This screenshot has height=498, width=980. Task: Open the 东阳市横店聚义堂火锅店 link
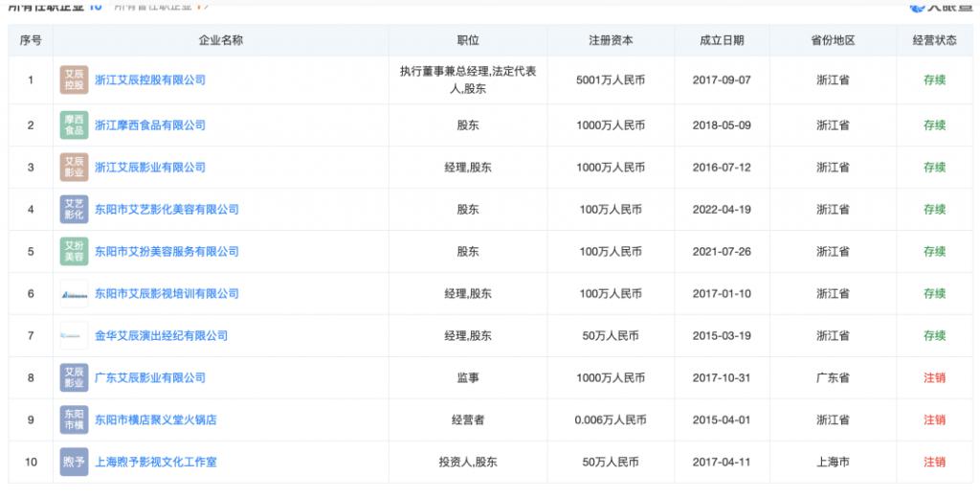tap(155, 420)
